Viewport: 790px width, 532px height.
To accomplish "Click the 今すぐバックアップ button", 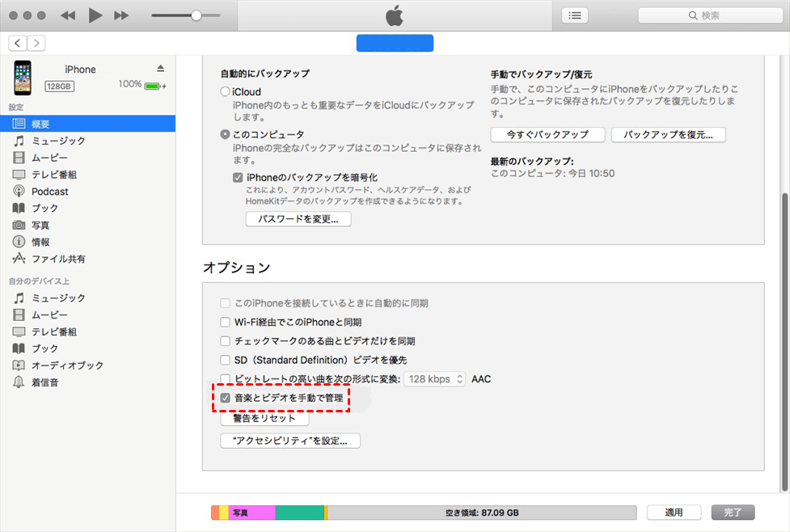I will 547,134.
